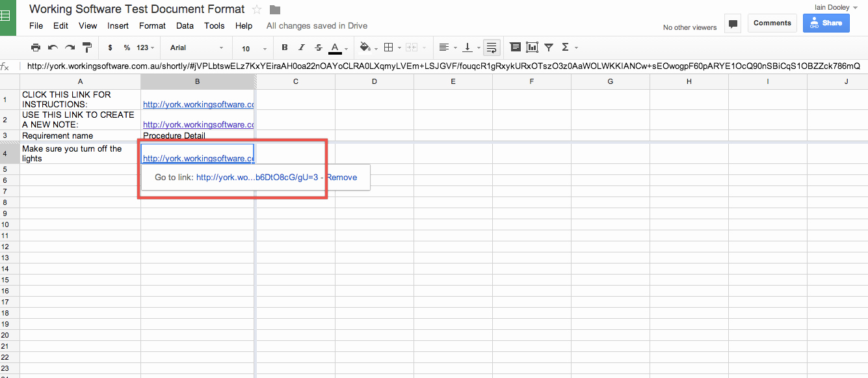The image size is (868, 378).
Task: Expand the vertical align dropdown arrow
Action: [x=479, y=49]
